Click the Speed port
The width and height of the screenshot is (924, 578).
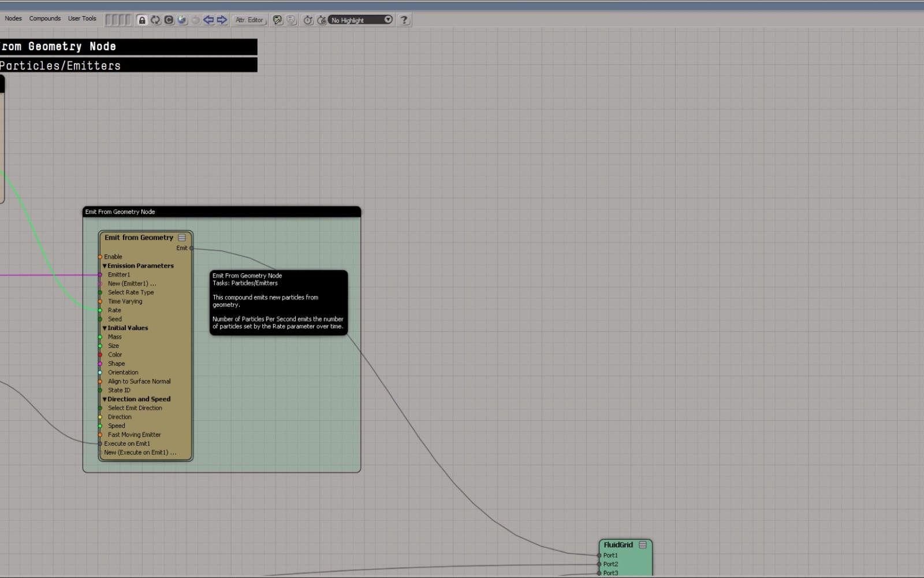[x=100, y=426]
